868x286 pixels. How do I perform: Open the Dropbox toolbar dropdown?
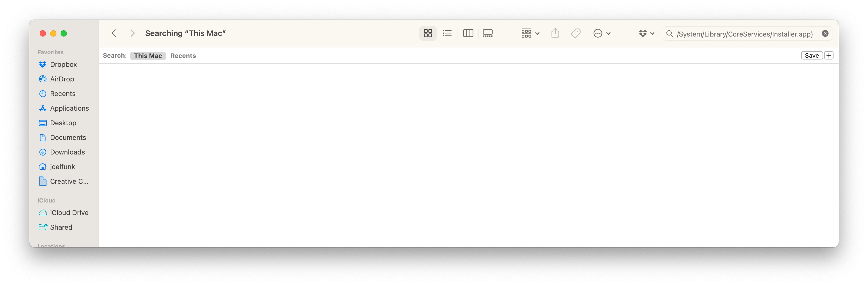[x=646, y=33]
